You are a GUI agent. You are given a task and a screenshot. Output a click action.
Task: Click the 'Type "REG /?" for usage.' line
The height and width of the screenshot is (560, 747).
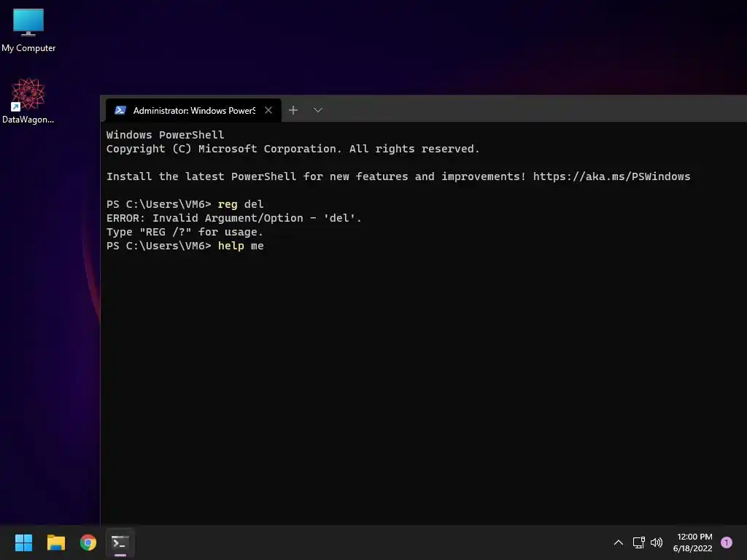(185, 232)
